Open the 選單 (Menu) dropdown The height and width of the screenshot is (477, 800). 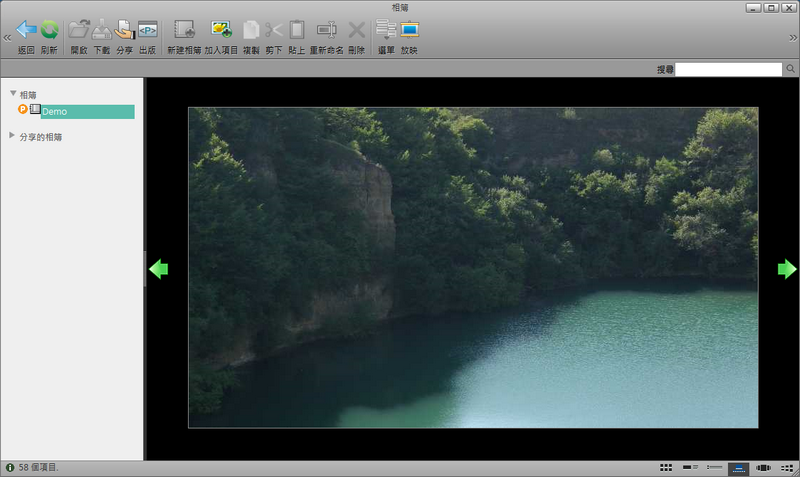[385, 31]
